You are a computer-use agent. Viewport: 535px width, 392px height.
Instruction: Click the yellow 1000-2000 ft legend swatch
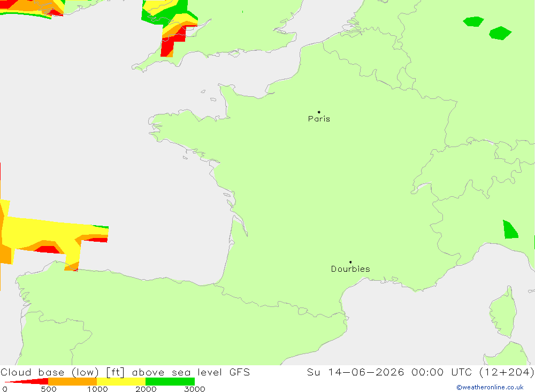click(121, 381)
